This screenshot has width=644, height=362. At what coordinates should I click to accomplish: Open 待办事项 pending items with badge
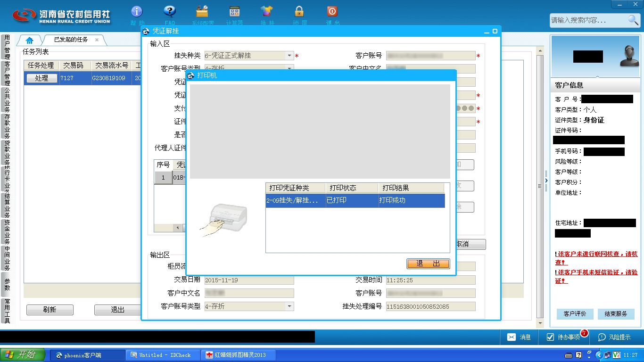[563, 337]
